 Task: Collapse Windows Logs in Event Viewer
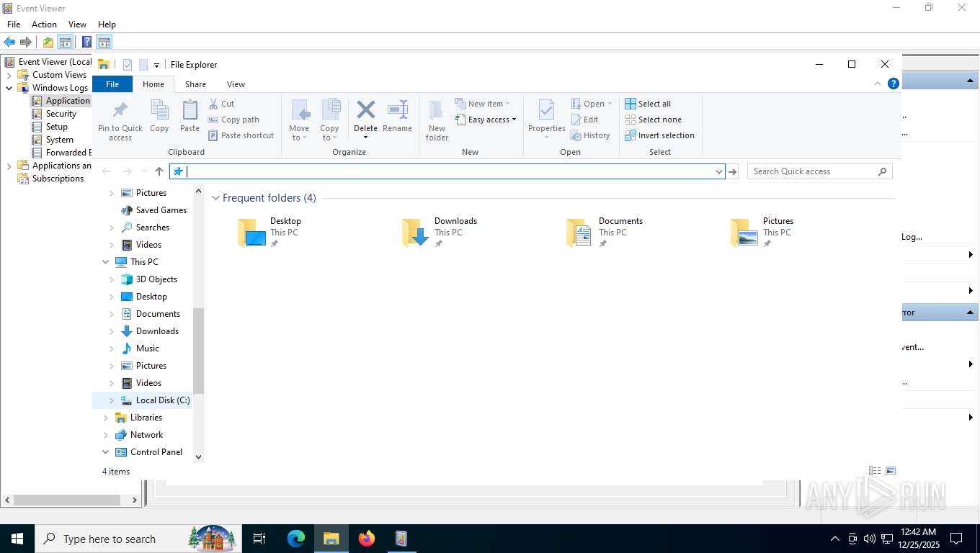click(x=9, y=88)
